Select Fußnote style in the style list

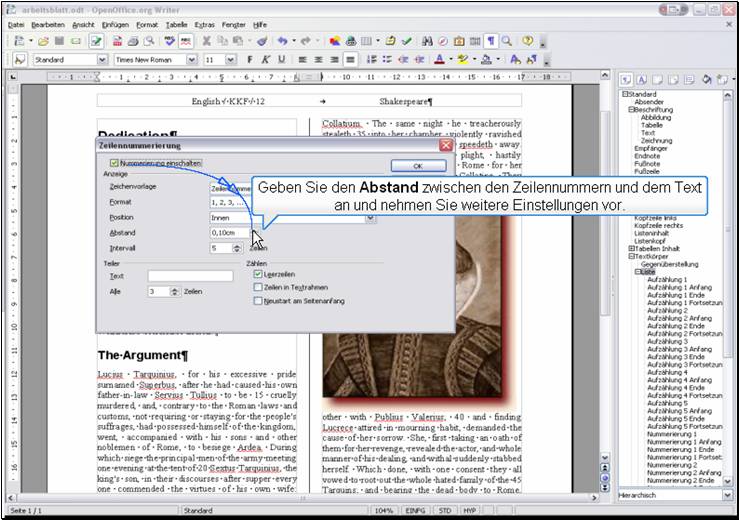point(647,164)
